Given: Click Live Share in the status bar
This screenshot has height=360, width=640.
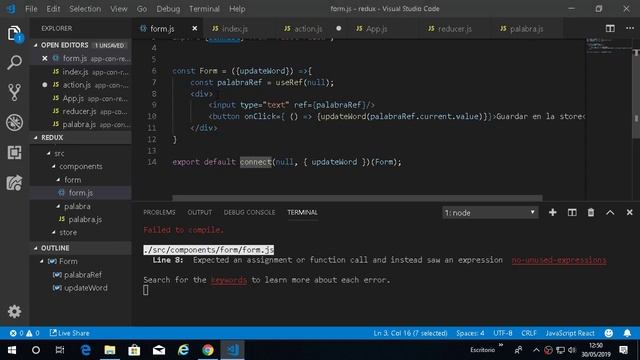Looking at the screenshot, I should pos(69,333).
